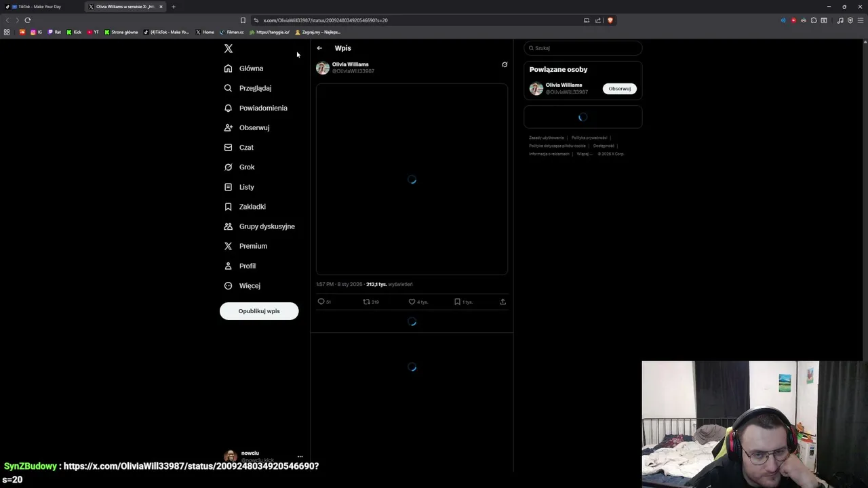Screen dimensions: 868x488
Task: Open the Rat bookmark
Action: pyautogui.click(x=54, y=32)
